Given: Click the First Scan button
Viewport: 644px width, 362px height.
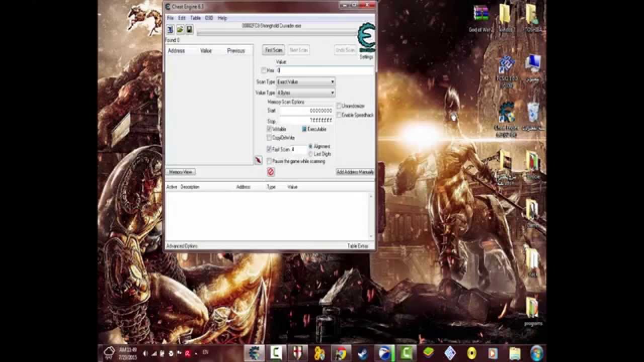Looking at the screenshot, I should pos(273,50).
